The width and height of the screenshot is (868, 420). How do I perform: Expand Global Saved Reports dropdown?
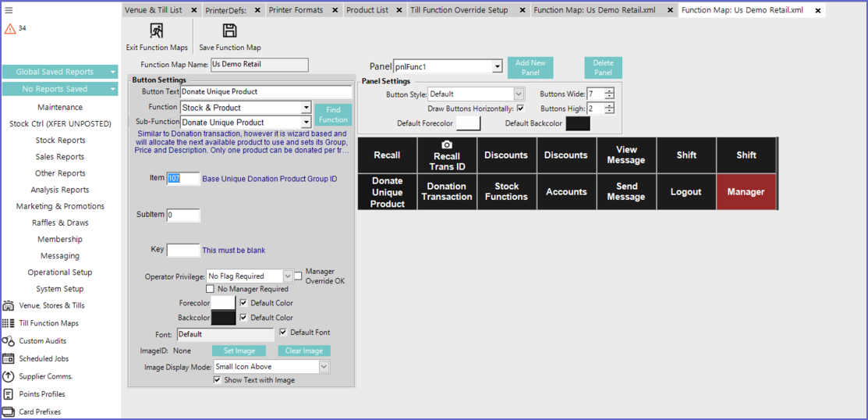click(112, 72)
